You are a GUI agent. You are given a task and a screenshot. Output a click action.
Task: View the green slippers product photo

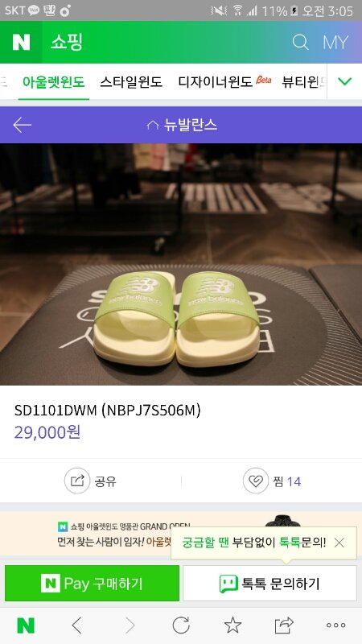(x=181, y=264)
